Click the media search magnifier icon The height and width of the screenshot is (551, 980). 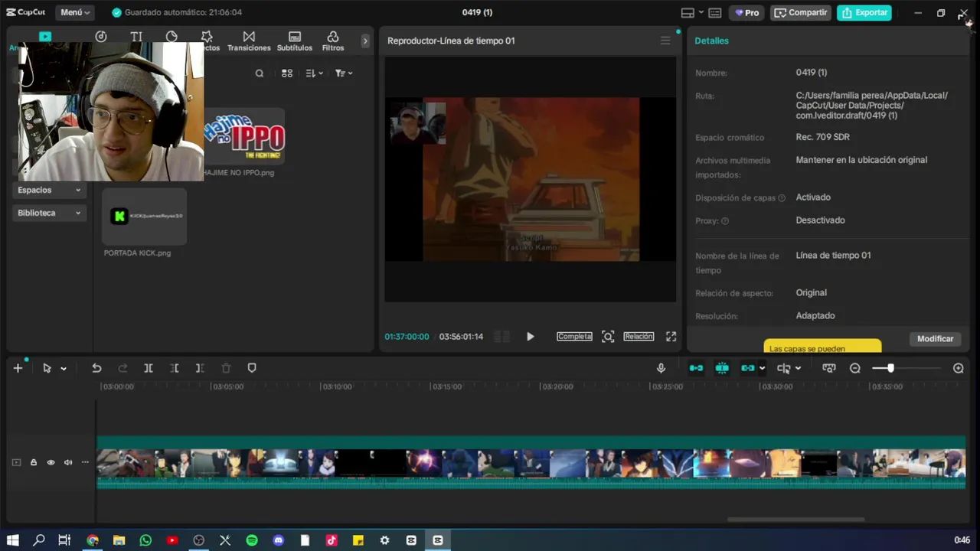click(x=260, y=73)
